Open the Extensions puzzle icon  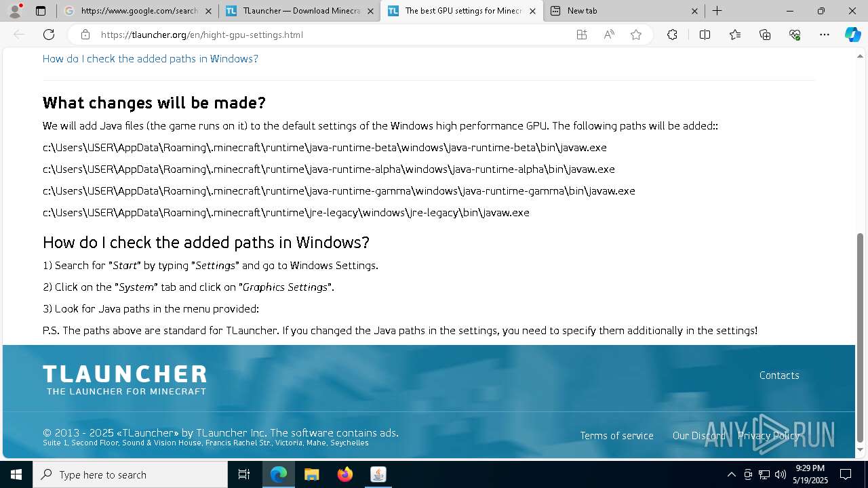coord(672,35)
